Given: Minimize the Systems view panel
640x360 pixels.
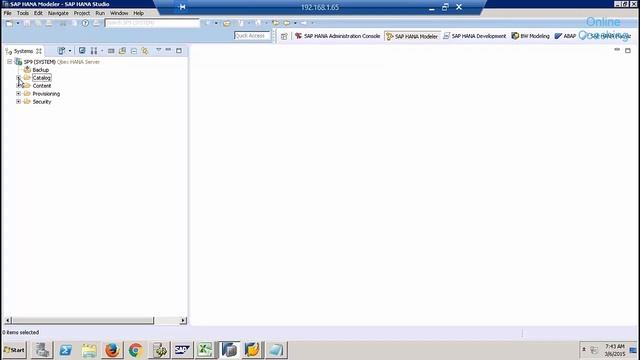Looking at the screenshot, I should click(168, 50).
